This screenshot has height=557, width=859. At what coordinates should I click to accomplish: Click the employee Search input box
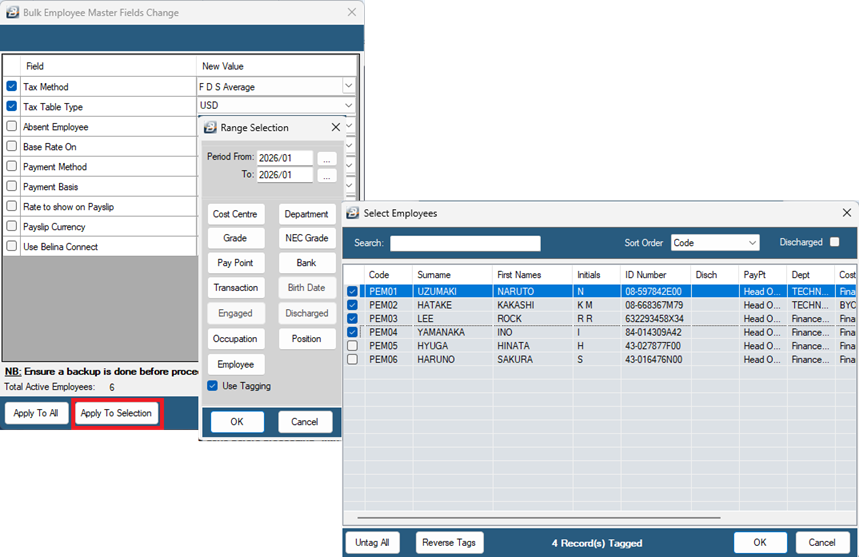(465, 243)
